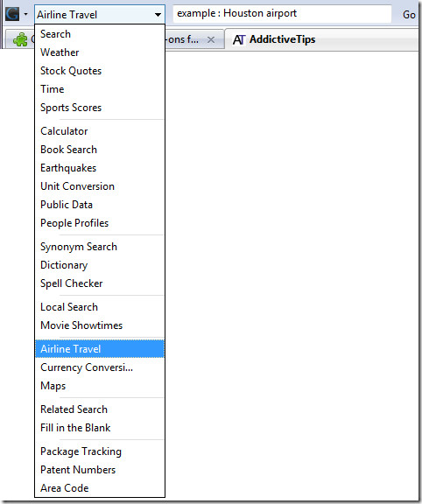Click the AddictiveTips AT favicon

[239, 40]
